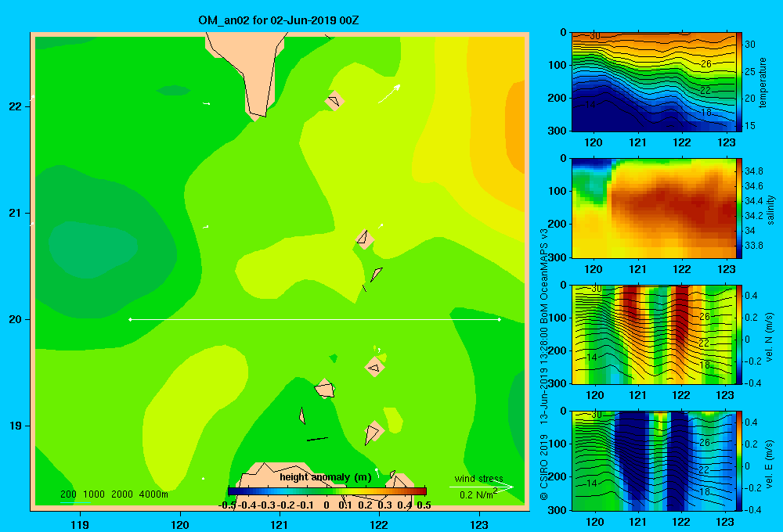Click the right endpoint of the transect line
The width and height of the screenshot is (783, 532).
(x=500, y=319)
